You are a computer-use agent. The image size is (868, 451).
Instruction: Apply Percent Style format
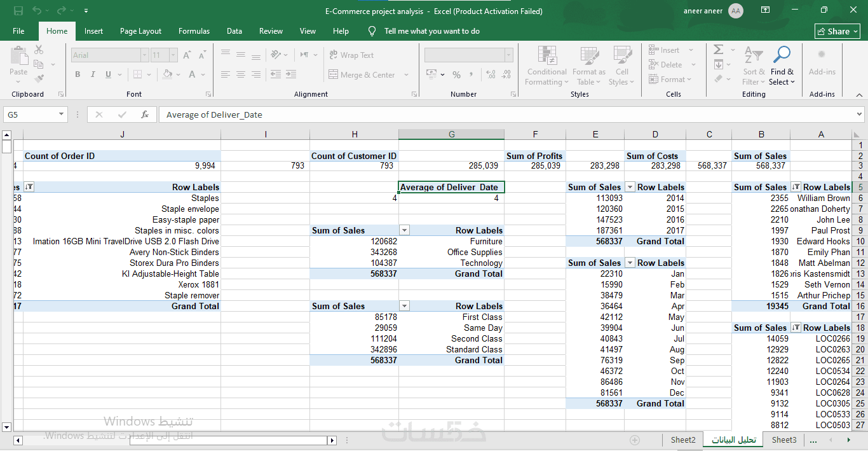(456, 74)
